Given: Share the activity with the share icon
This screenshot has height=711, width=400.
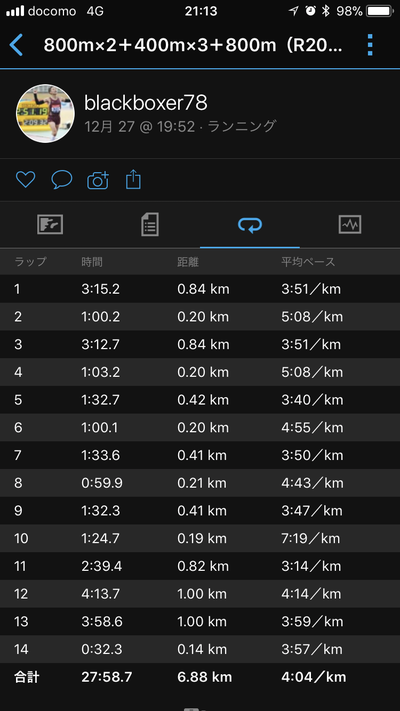Looking at the screenshot, I should [x=133, y=180].
